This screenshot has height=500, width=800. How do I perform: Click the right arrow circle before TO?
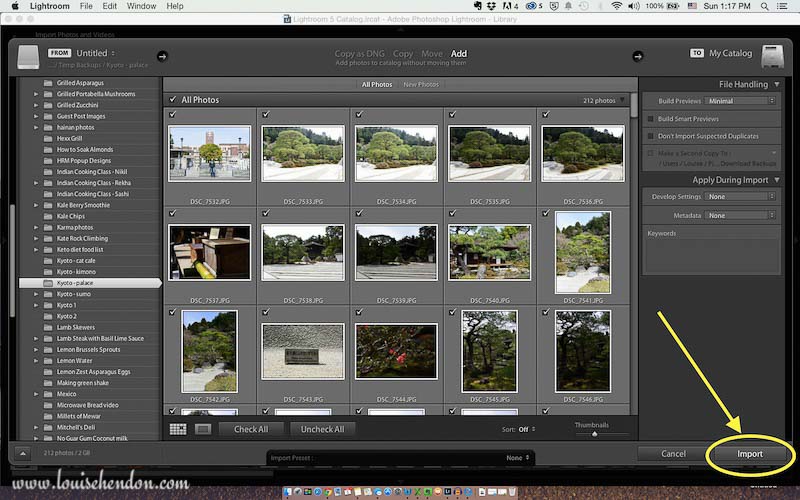tap(638, 56)
